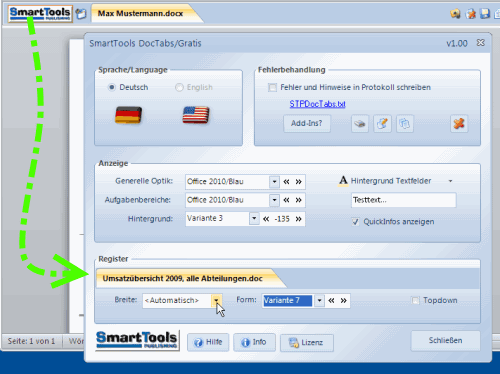Click the orange delete X icon

pyautogui.click(x=459, y=124)
